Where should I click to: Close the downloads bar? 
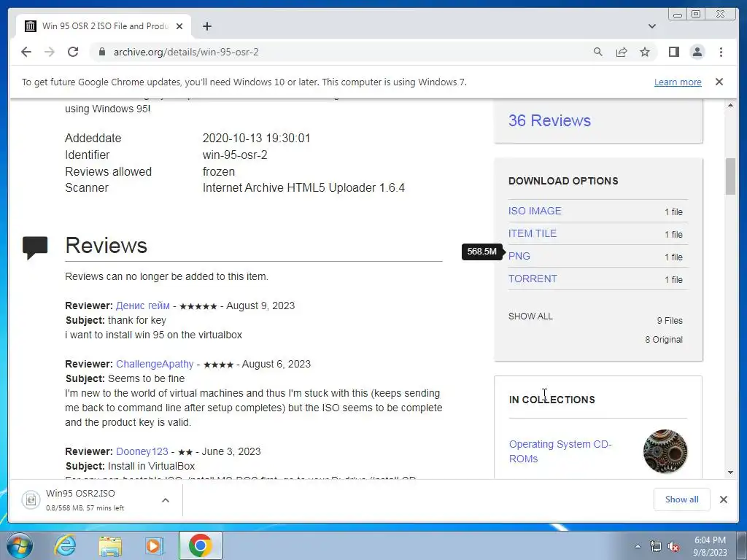coord(723,499)
